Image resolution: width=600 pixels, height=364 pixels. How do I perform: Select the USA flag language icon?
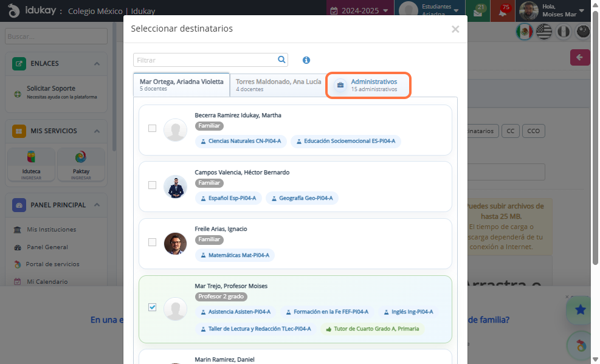[x=543, y=32]
